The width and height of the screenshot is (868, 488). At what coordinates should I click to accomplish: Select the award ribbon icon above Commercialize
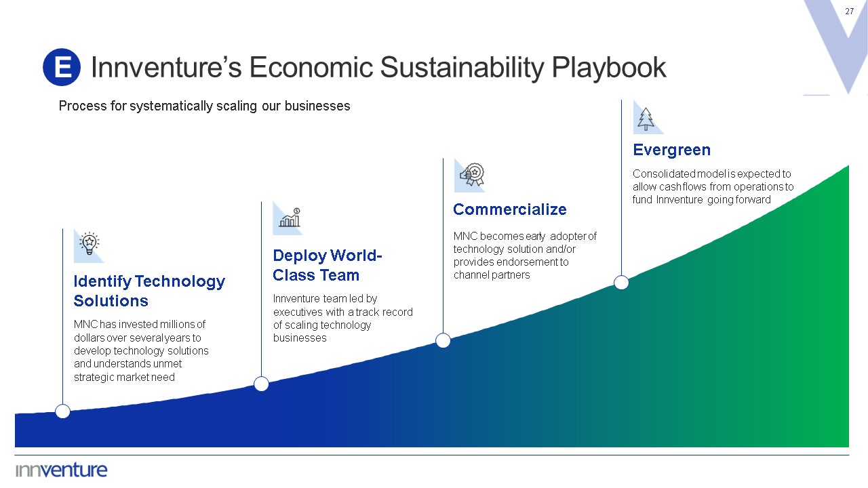[469, 176]
